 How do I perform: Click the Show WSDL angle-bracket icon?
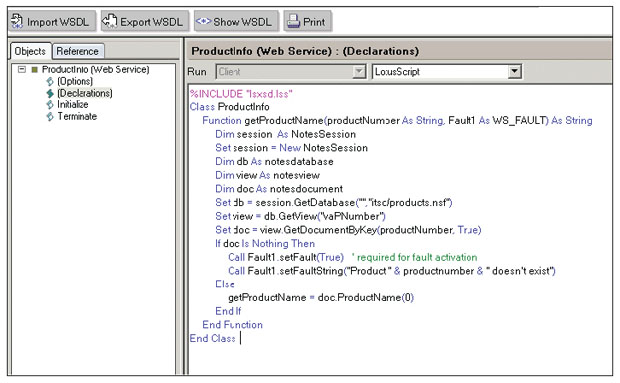[203, 21]
